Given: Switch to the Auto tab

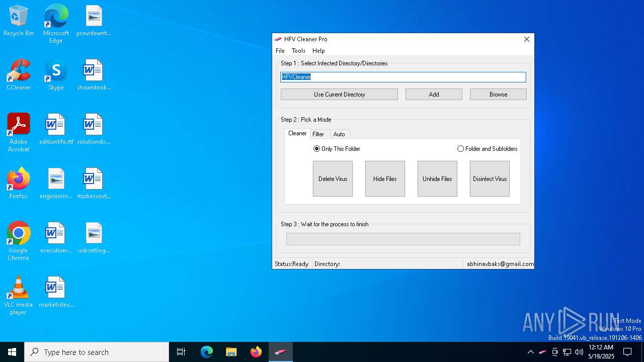Looking at the screenshot, I should (339, 134).
